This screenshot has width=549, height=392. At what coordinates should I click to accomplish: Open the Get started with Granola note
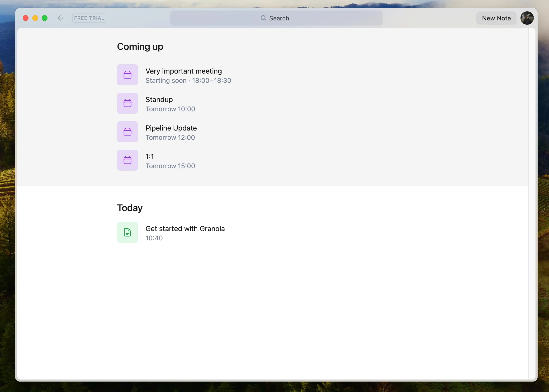[185, 229]
